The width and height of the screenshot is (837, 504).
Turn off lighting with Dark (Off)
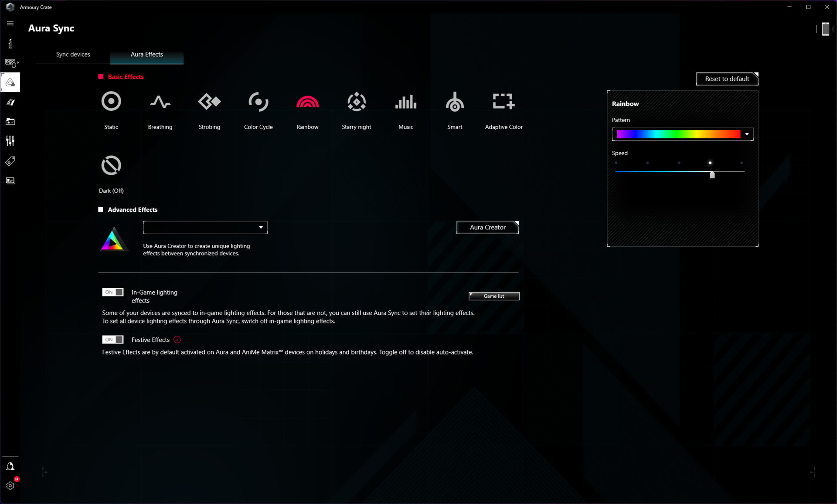pyautogui.click(x=111, y=166)
